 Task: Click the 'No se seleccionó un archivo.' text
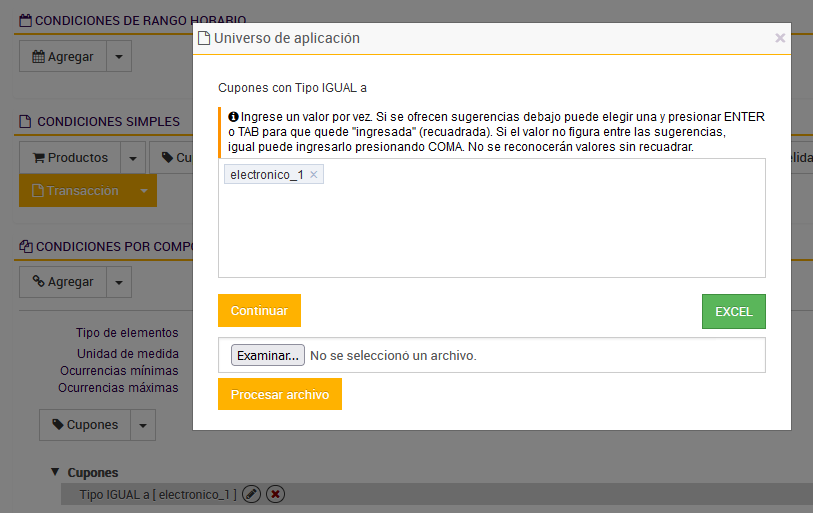coord(393,355)
